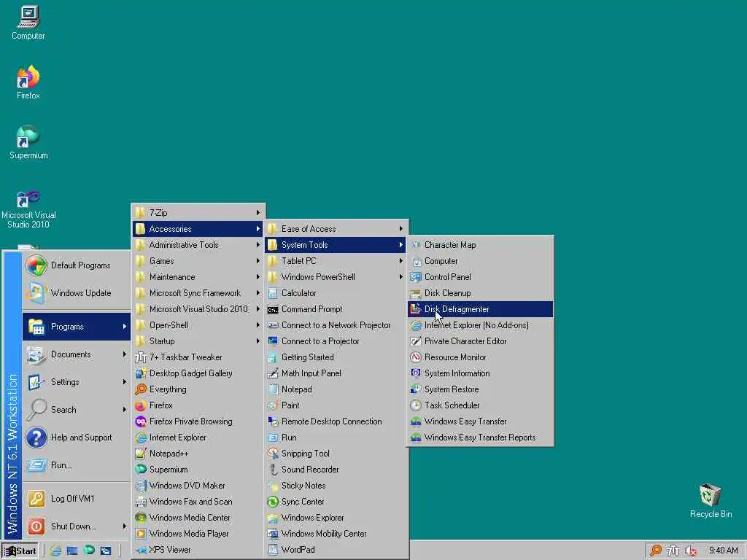The width and height of the screenshot is (747, 560).
Task: Click the Snipping Tool scissors icon
Action: pos(273,454)
